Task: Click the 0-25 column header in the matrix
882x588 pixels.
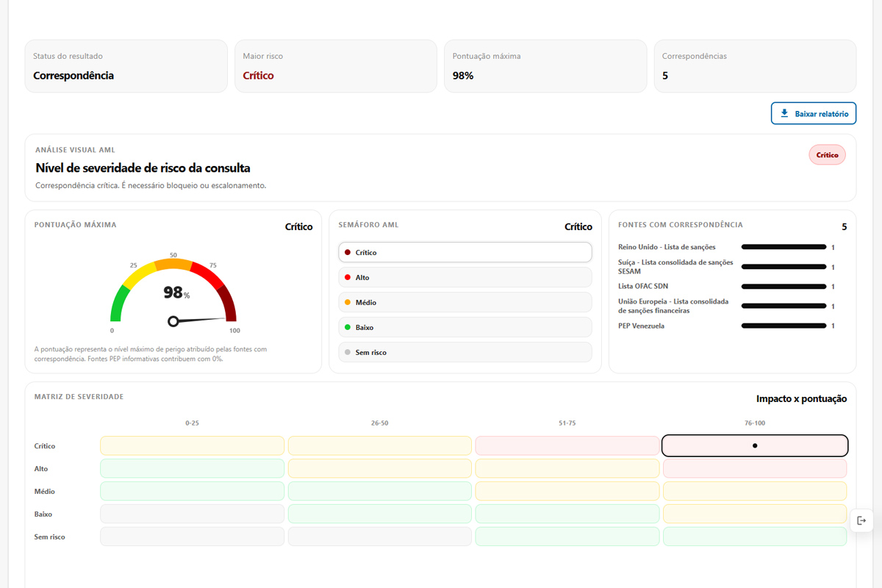Action: [192, 423]
